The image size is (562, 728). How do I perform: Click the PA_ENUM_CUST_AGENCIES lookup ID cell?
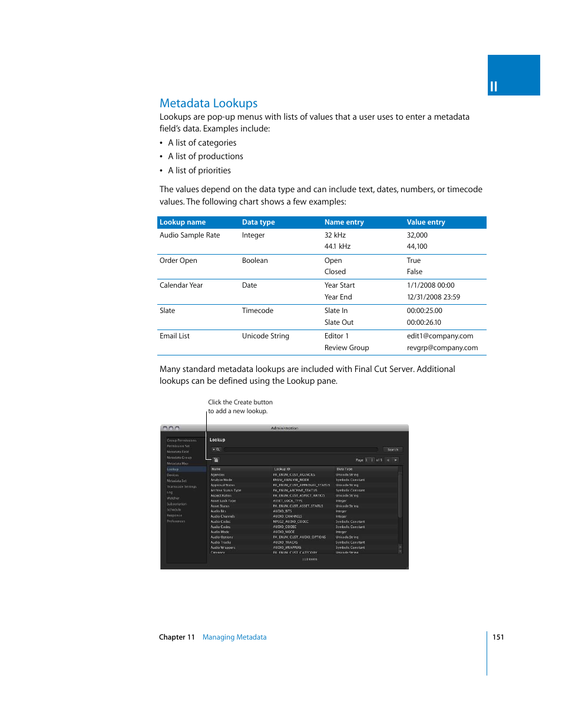click(x=294, y=475)
